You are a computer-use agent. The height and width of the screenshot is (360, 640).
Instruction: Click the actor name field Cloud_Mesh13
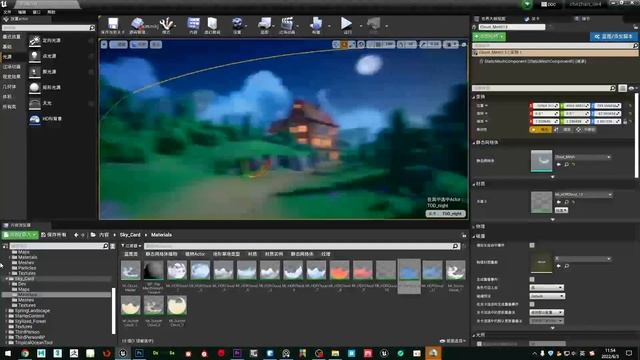[512, 27]
